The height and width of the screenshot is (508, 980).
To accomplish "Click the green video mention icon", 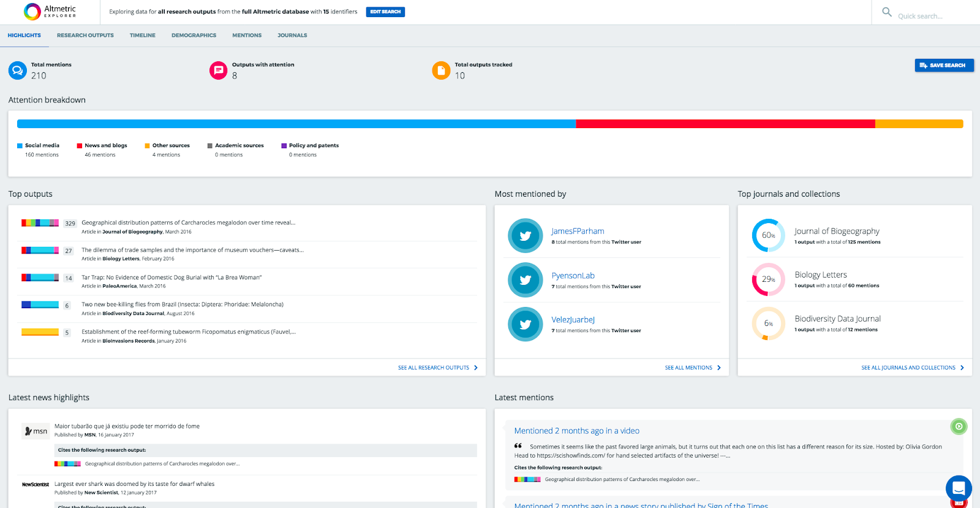I will (x=959, y=426).
